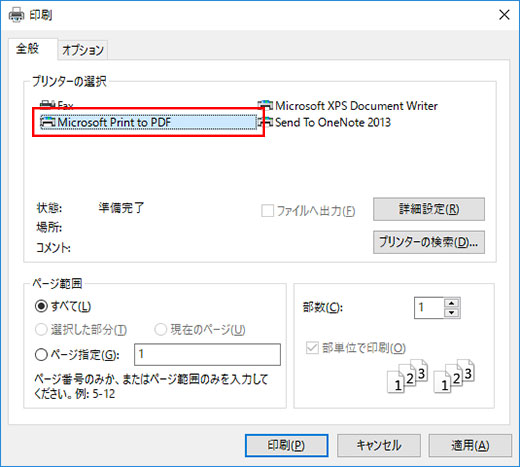Click the 適用(A) button
This screenshot has height=467, width=520.
pos(470,445)
